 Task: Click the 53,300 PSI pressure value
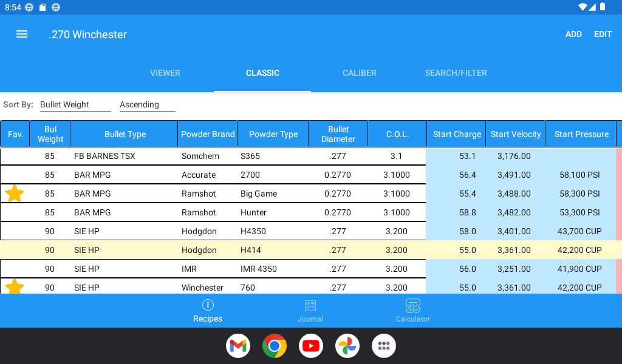579,213
